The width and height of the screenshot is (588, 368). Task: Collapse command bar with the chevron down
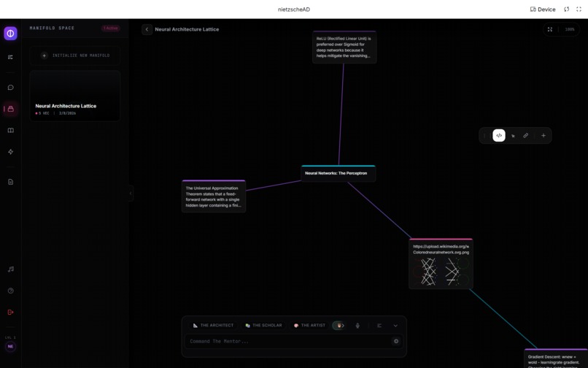pos(395,326)
